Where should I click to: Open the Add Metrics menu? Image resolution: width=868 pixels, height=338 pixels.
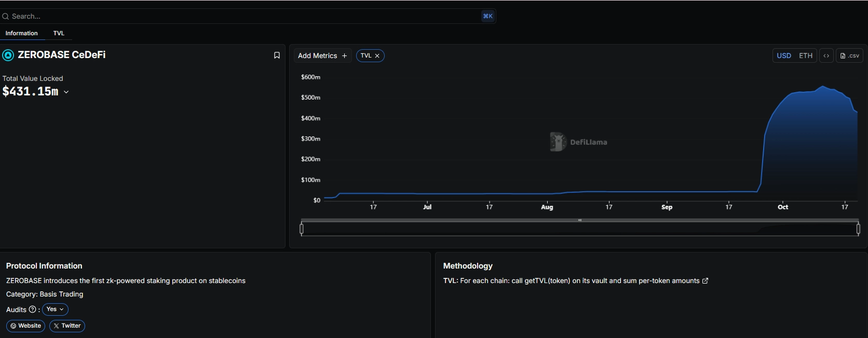[x=322, y=55]
